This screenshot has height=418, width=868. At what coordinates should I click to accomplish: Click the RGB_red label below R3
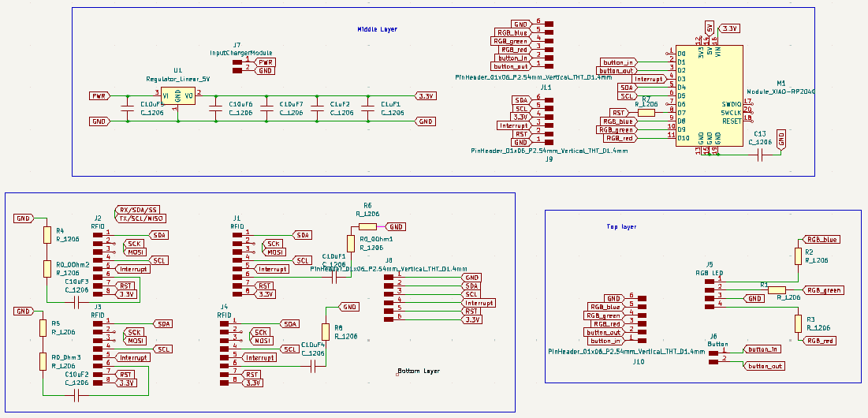(818, 341)
